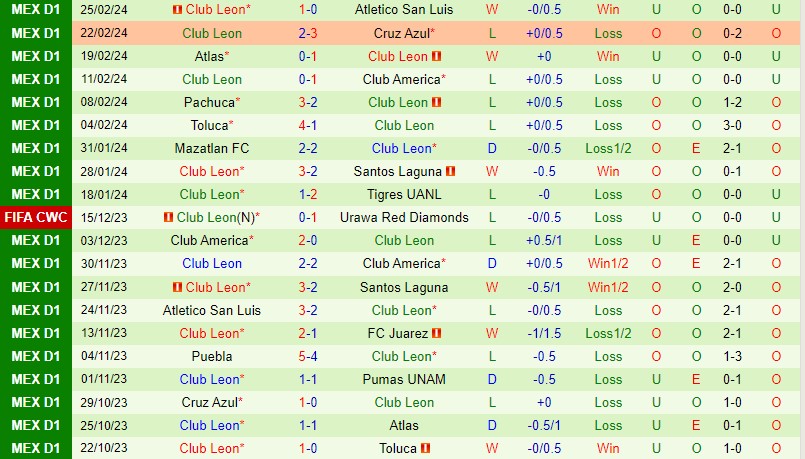Open the Pachuca team link
Image resolution: width=805 pixels, height=459 pixels.
click(x=208, y=103)
